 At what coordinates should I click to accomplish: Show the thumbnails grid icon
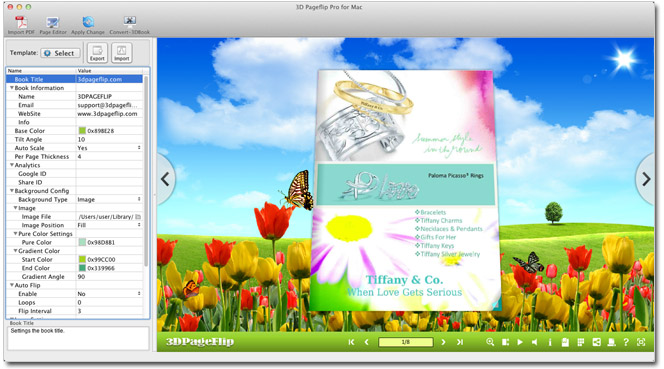point(581,342)
